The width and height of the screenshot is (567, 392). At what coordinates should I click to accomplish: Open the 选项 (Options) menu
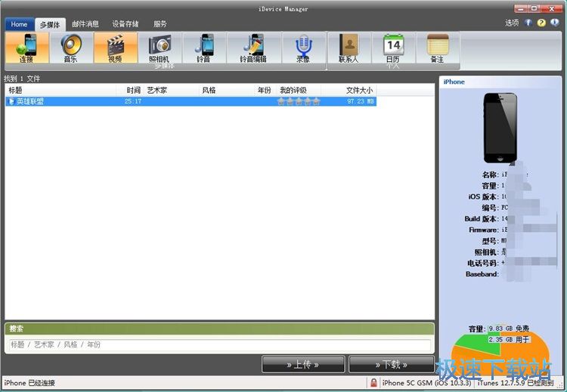tap(512, 23)
